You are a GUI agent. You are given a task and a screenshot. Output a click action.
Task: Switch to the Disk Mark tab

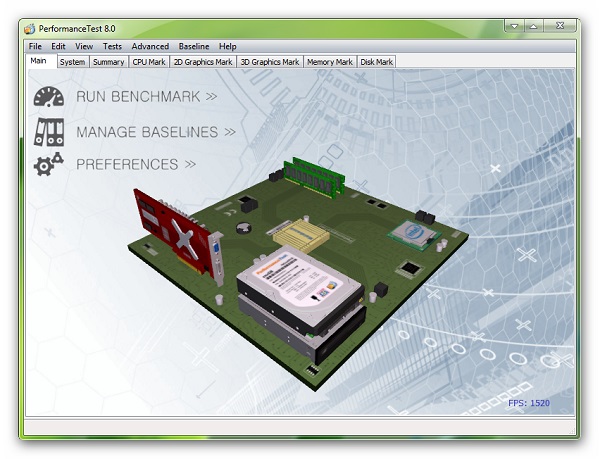click(x=377, y=62)
